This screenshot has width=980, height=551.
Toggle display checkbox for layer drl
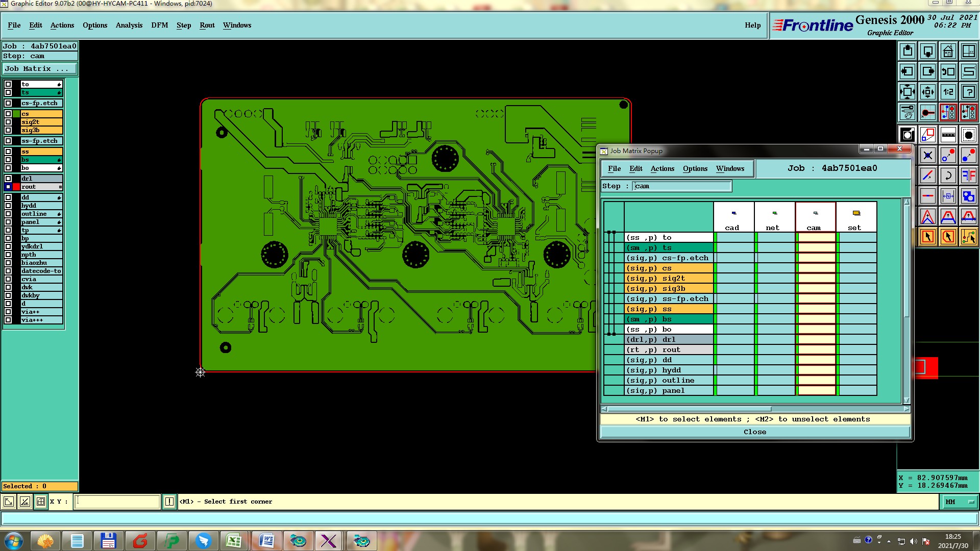[x=8, y=179]
